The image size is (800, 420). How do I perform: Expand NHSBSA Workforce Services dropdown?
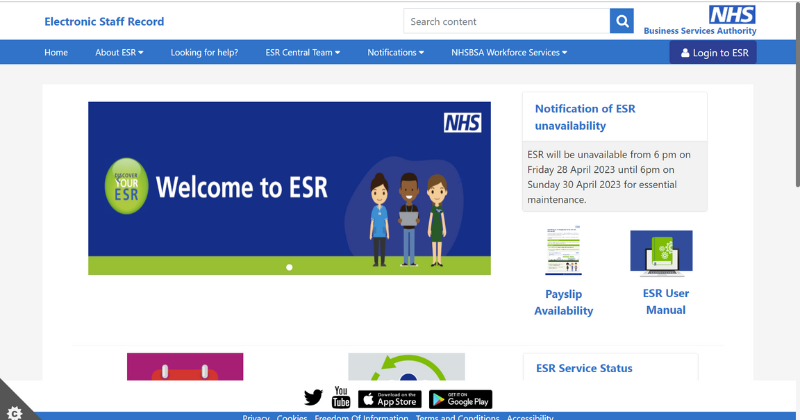point(509,52)
